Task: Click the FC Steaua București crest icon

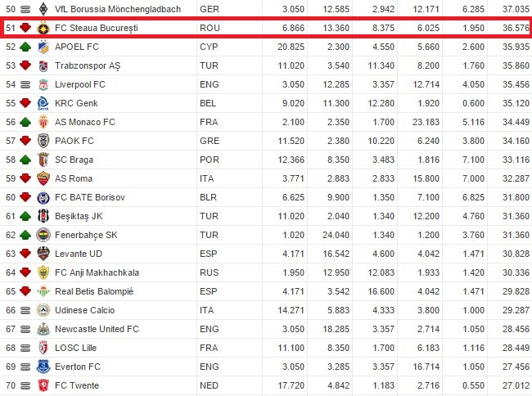Action: (x=43, y=28)
